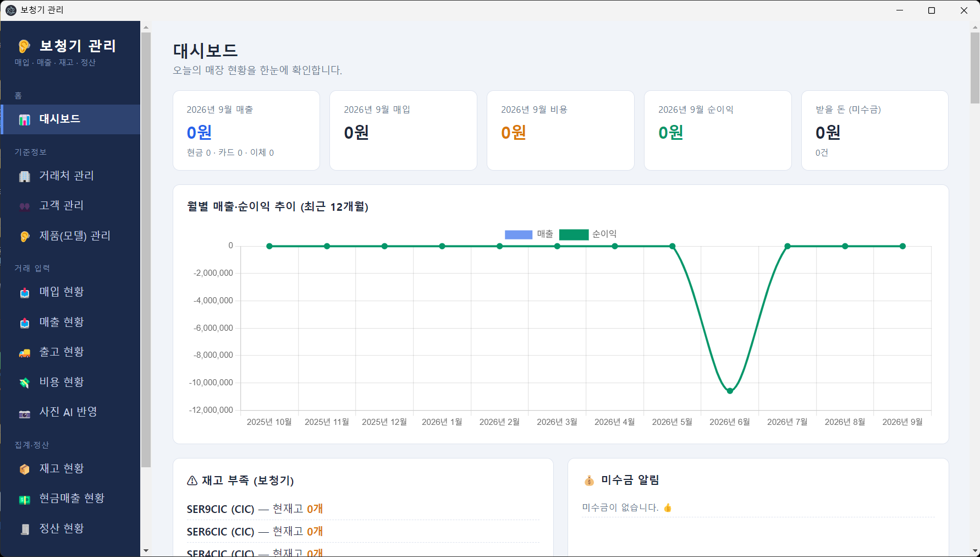The image size is (980, 557).
Task: Open the 대시보드 menu item
Action: (x=70, y=119)
